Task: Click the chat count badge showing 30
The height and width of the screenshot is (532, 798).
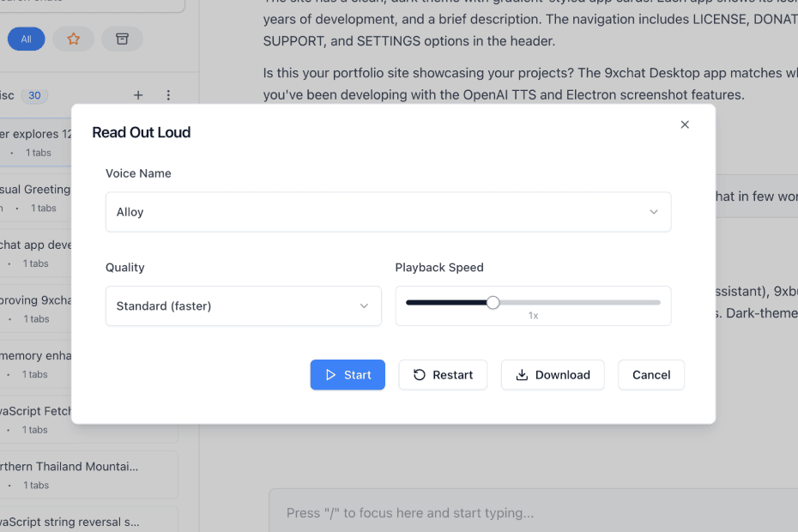Action: pyautogui.click(x=34, y=95)
